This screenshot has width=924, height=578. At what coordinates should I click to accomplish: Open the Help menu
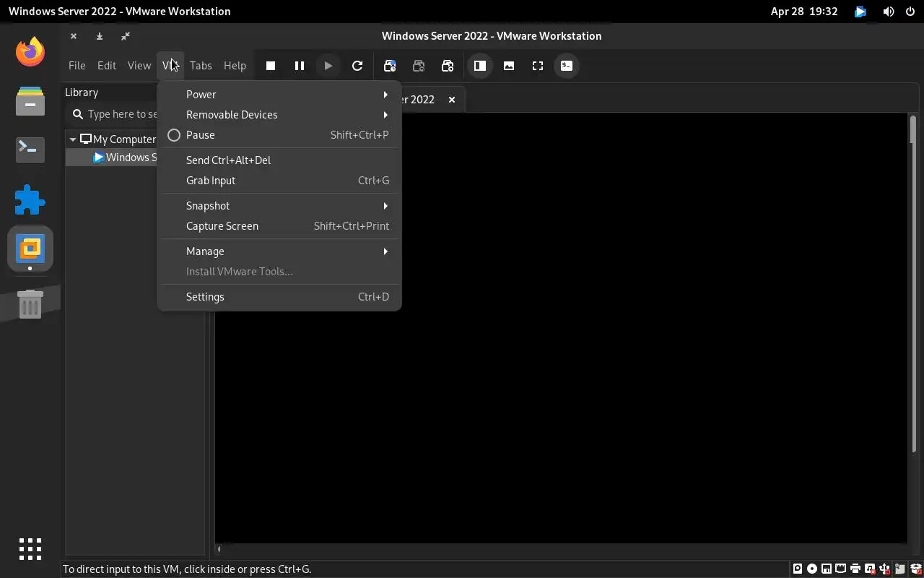235,66
